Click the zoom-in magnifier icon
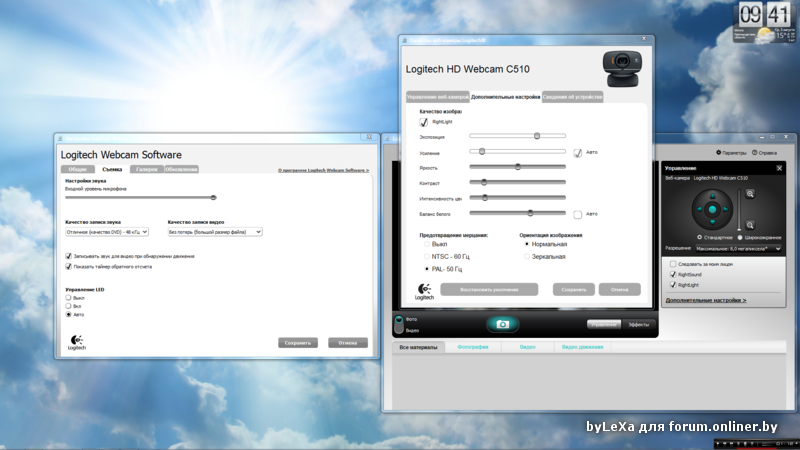800x450 pixels. [x=750, y=194]
